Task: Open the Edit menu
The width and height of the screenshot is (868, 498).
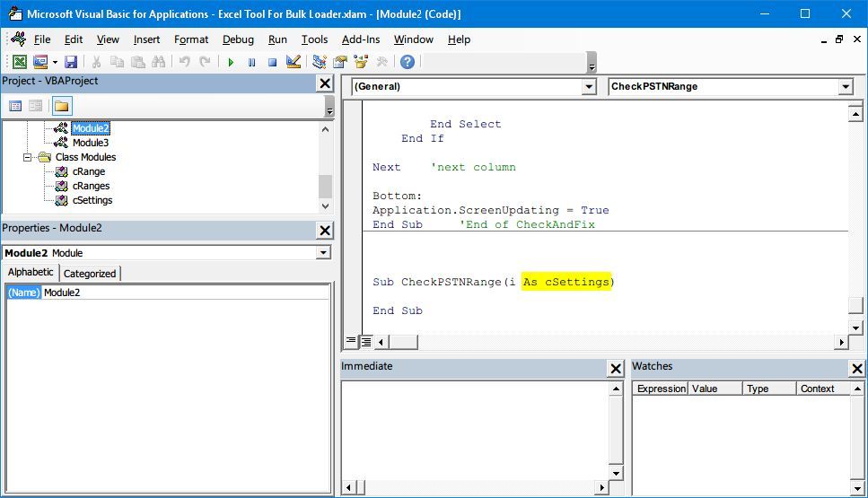Action: pyautogui.click(x=73, y=39)
